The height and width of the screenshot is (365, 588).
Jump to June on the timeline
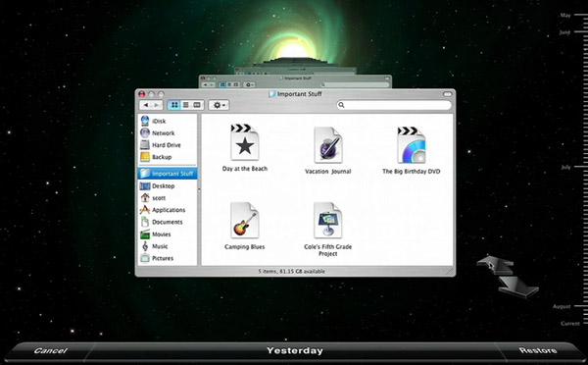coord(564,32)
